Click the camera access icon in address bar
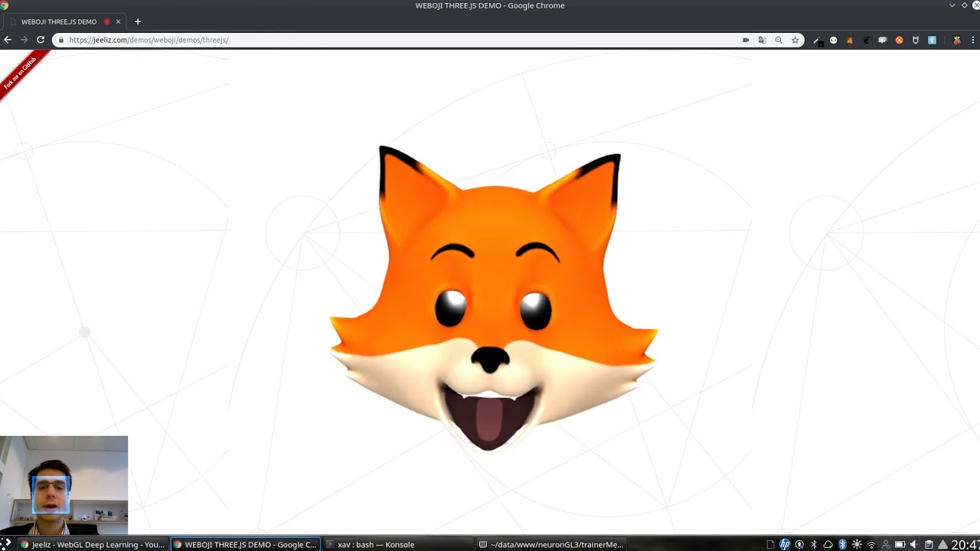Viewport: 980px width, 551px height. coord(746,40)
